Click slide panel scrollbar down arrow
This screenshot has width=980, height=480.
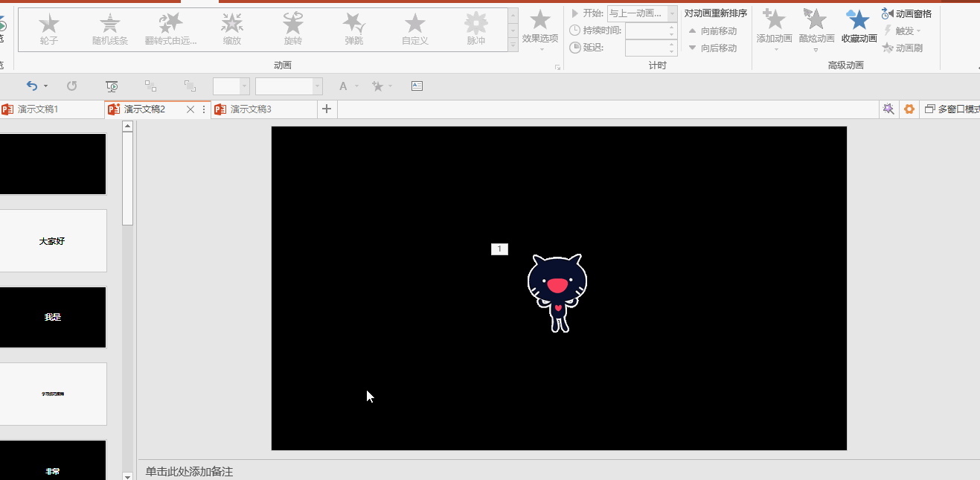point(127,476)
